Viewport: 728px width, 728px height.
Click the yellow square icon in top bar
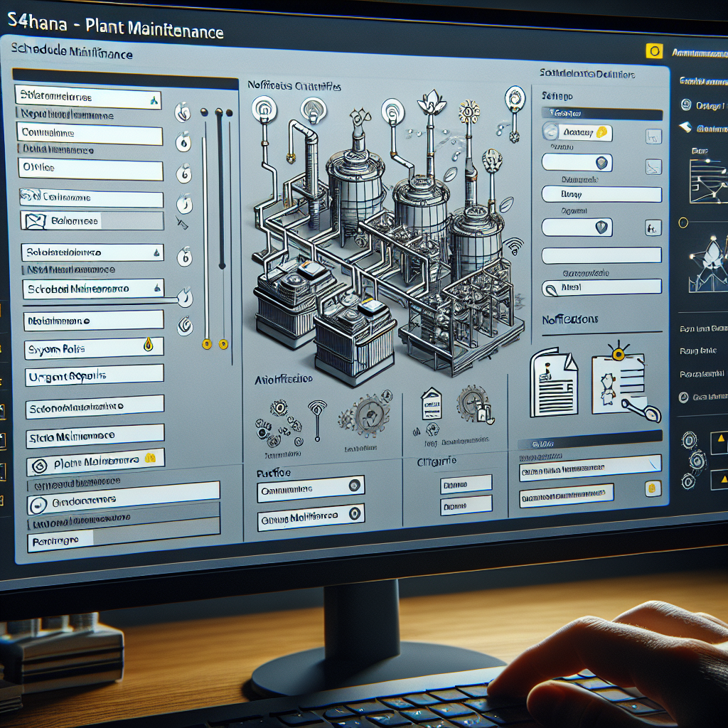pyautogui.click(x=653, y=51)
